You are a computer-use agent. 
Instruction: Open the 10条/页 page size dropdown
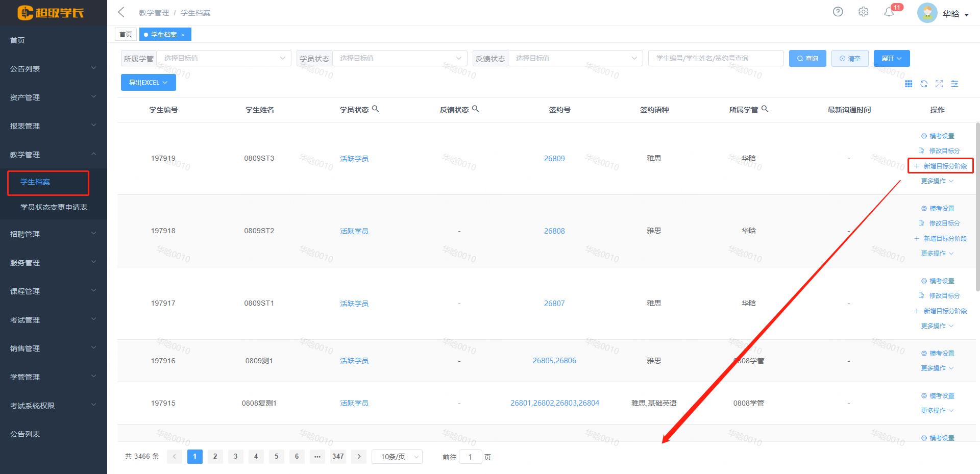point(397,456)
